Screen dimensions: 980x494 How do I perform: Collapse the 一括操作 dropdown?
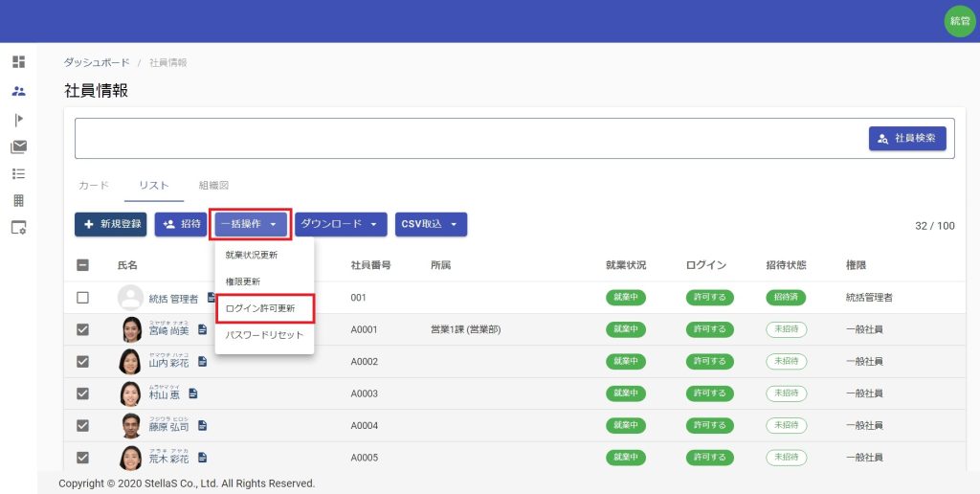(x=250, y=224)
